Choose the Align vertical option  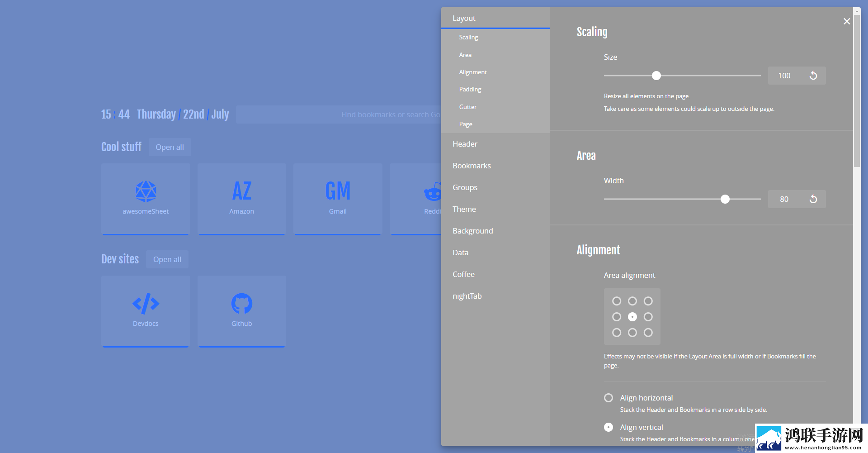(x=609, y=427)
